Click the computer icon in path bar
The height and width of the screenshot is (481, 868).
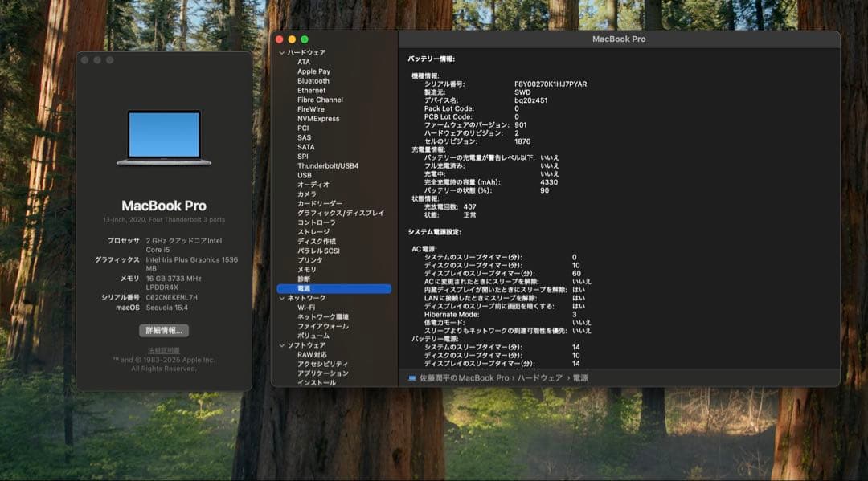[412, 378]
